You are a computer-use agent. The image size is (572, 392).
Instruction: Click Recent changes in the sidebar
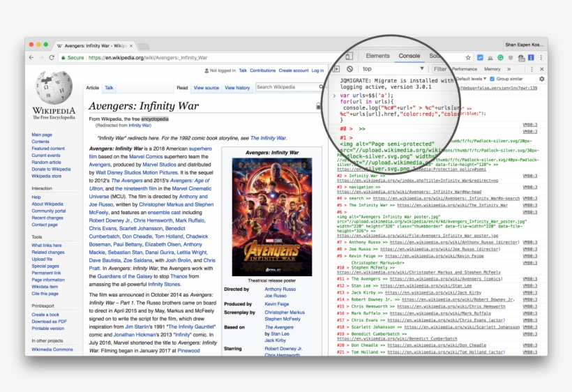click(47, 218)
